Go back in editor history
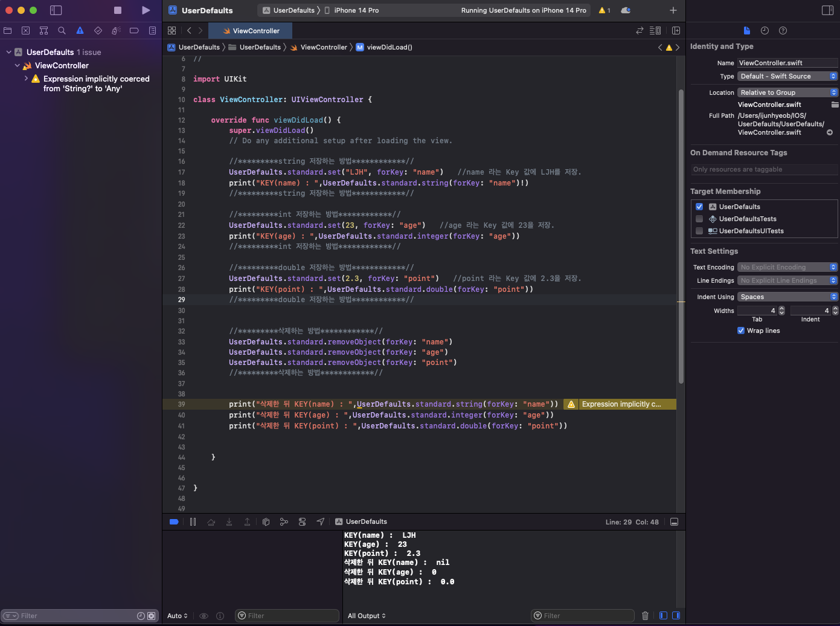 [x=189, y=30]
